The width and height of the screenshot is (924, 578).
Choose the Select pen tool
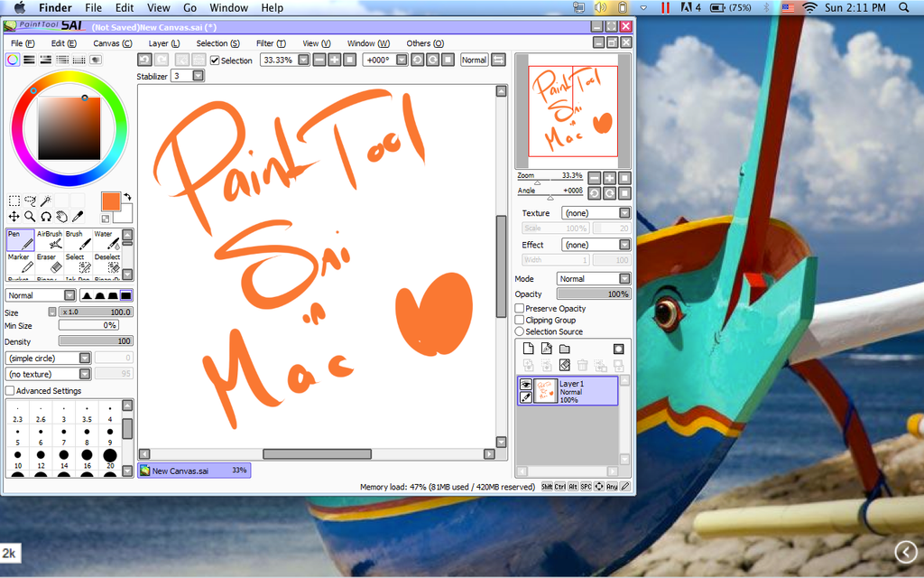79,263
